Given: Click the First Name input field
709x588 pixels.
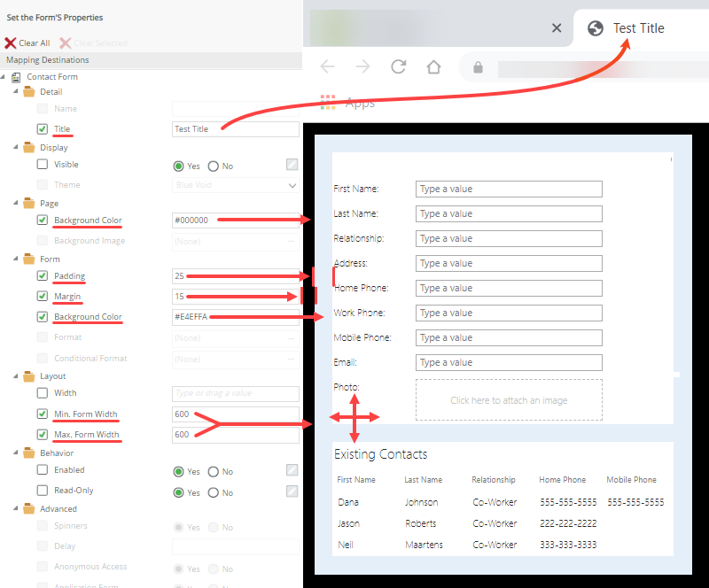Looking at the screenshot, I should tap(508, 189).
